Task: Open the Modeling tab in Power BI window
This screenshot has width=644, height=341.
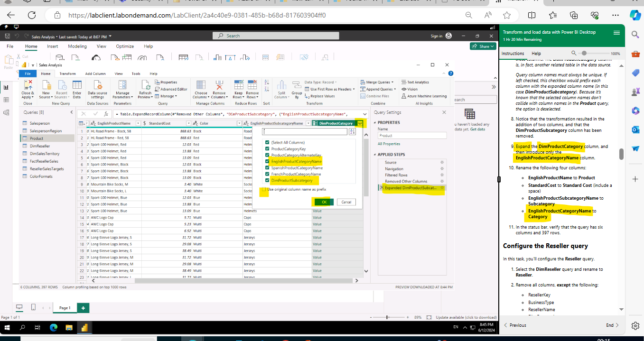Action: [77, 46]
